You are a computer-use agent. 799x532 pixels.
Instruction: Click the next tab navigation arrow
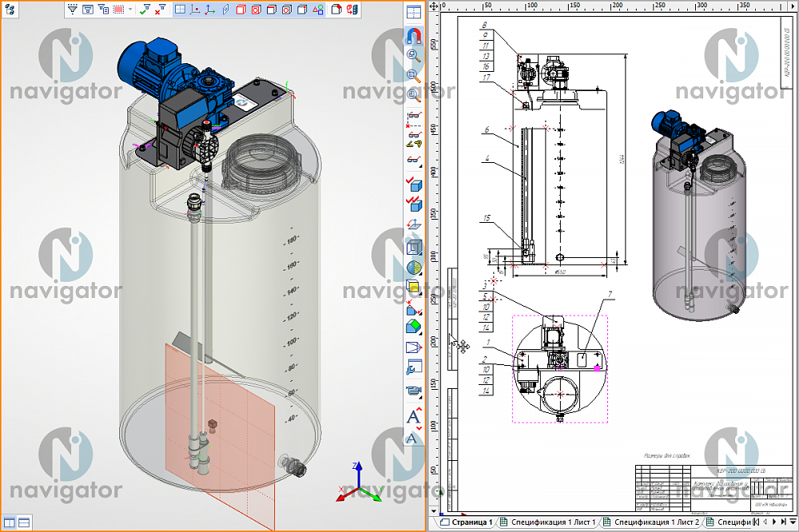[774, 522]
